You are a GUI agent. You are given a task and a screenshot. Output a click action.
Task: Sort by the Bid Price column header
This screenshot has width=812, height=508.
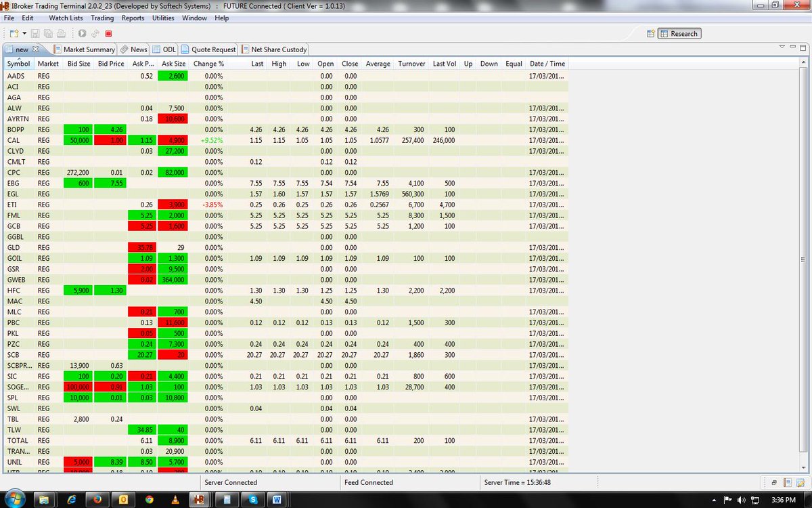111,64
